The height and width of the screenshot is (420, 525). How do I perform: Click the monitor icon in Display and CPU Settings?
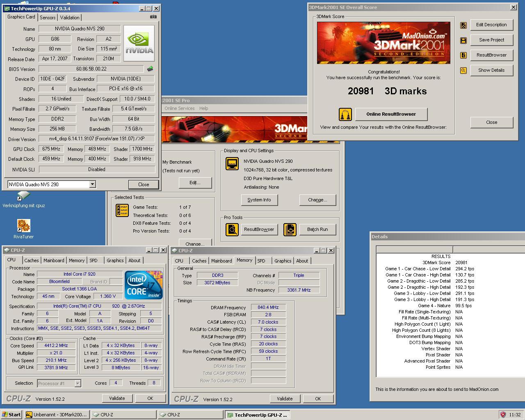tap(232, 164)
